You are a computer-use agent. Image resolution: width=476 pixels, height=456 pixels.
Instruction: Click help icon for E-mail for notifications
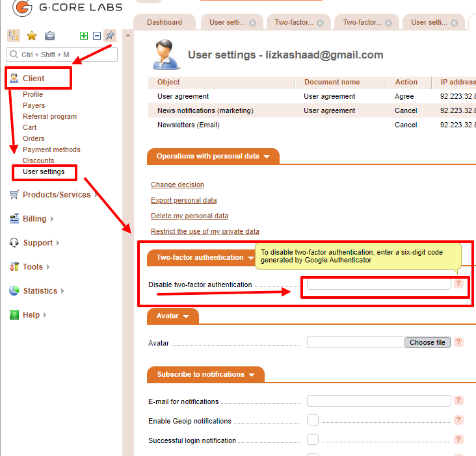coord(458,400)
